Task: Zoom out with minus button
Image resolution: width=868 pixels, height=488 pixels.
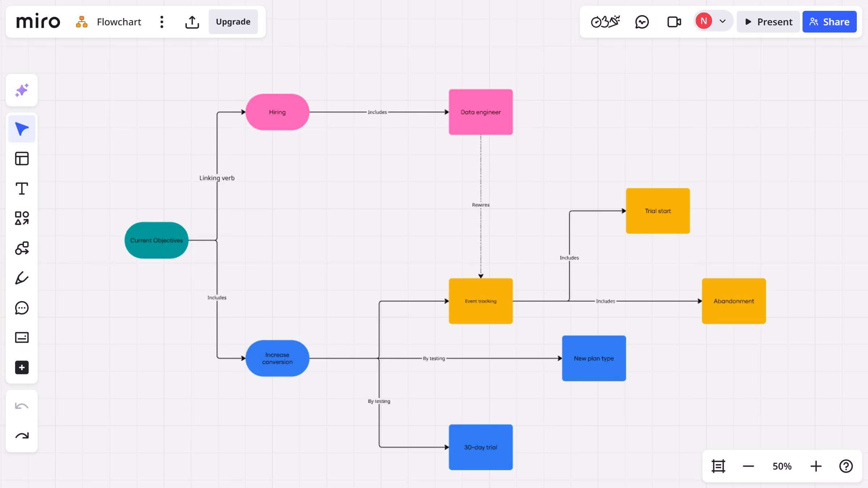Action: [x=748, y=466]
